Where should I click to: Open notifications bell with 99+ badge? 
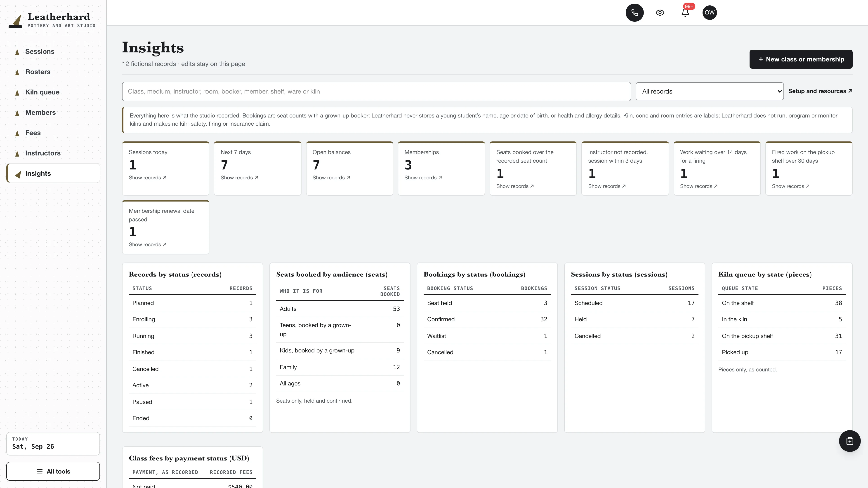click(x=685, y=12)
